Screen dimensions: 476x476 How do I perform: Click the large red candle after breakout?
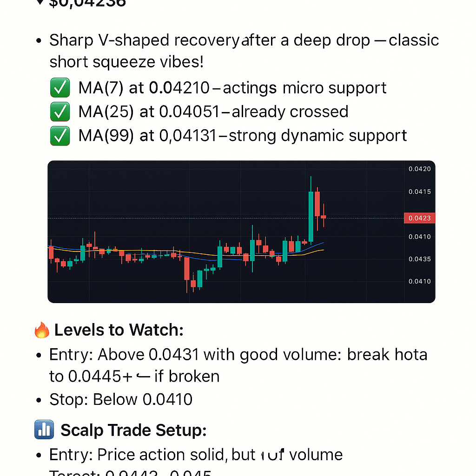pyautogui.click(x=317, y=204)
